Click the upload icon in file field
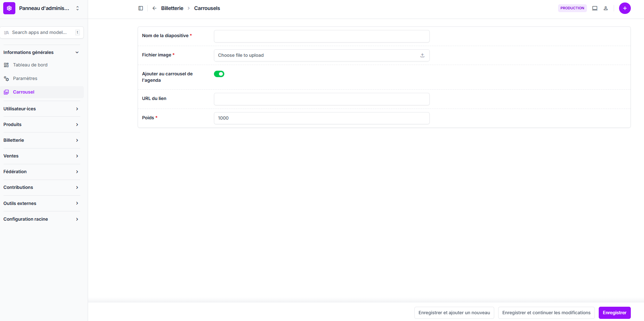644x321 pixels. 422,55
